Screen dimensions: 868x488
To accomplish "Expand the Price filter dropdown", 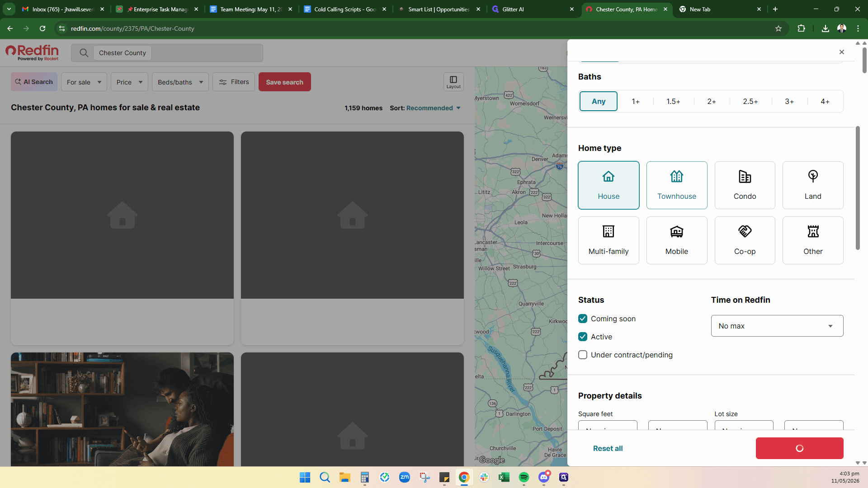I will click(129, 82).
